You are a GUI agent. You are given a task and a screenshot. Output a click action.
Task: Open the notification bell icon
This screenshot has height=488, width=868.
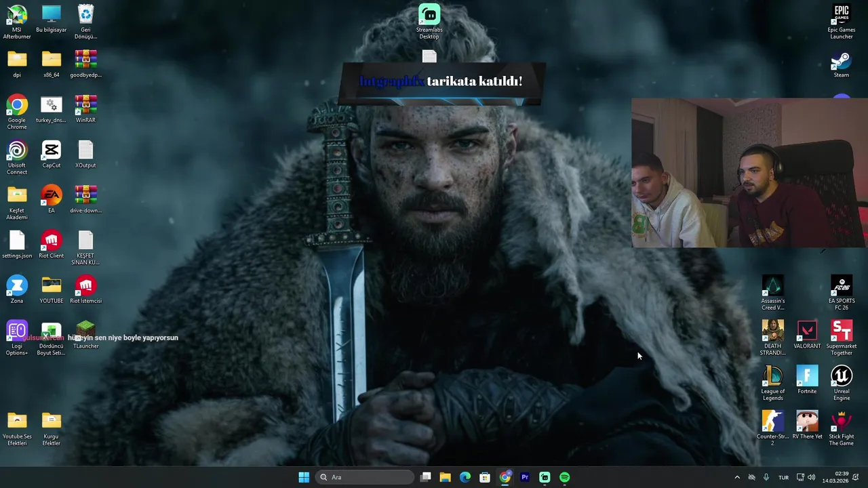tap(856, 477)
